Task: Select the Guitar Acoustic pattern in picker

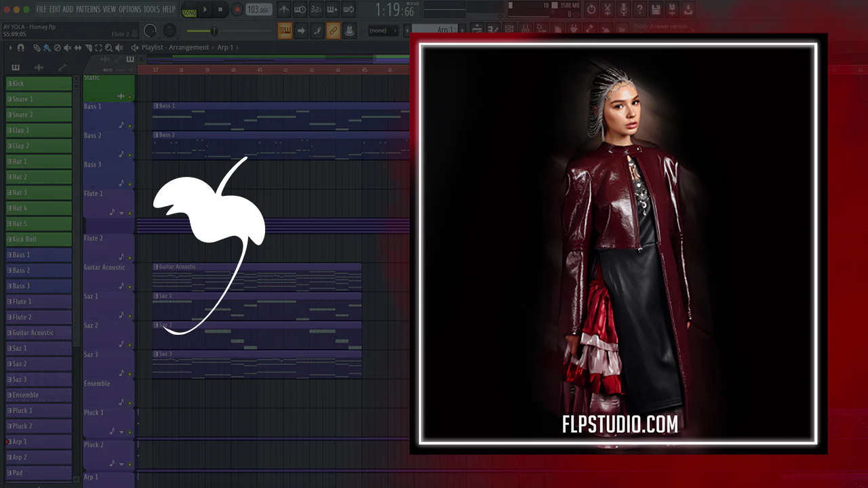Action: click(x=39, y=333)
